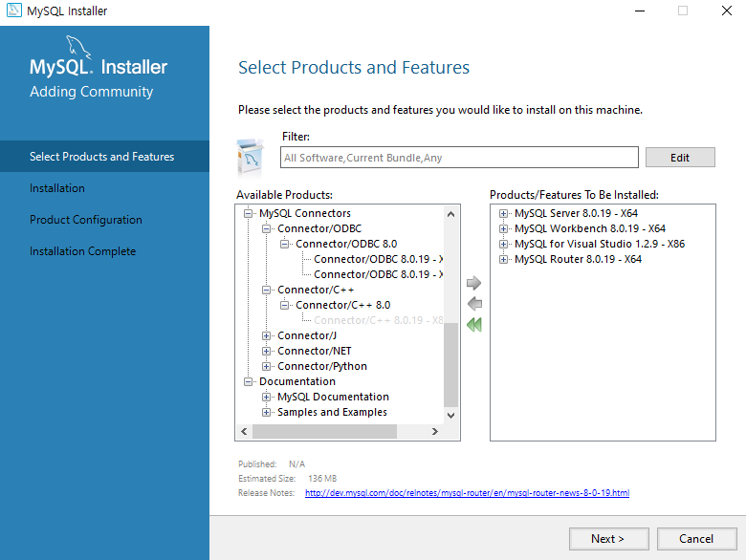The height and width of the screenshot is (560, 746).
Task: Click the left arrow to remove product
Action: coord(474,303)
